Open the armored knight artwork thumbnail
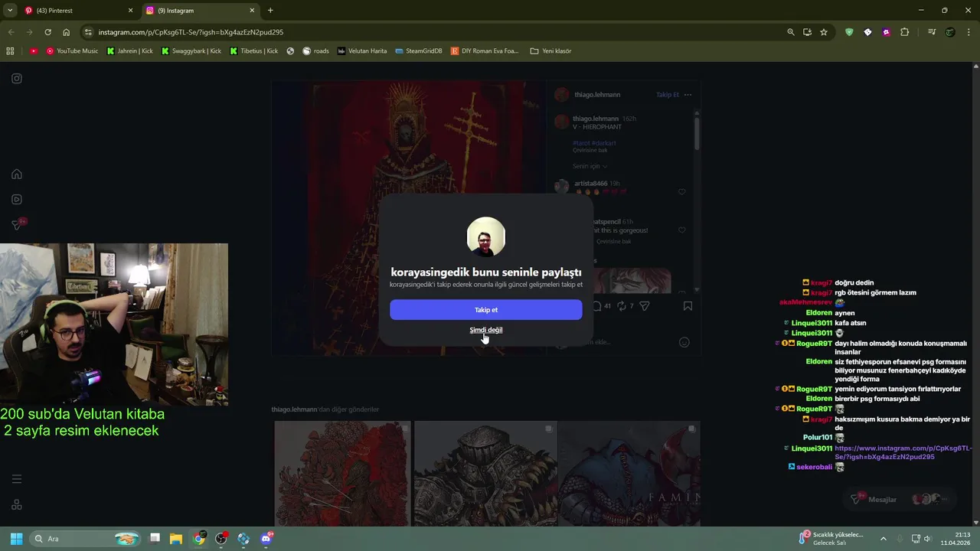 click(486, 474)
